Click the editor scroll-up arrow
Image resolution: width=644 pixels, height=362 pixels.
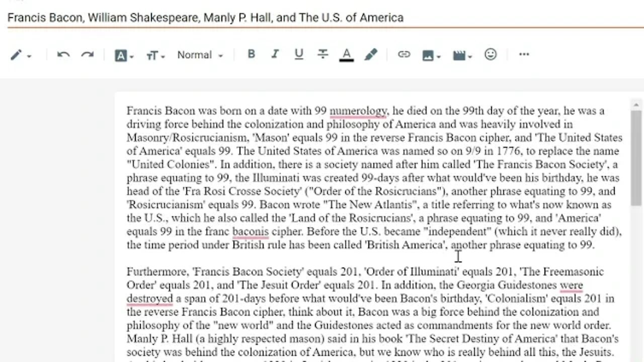(x=636, y=105)
